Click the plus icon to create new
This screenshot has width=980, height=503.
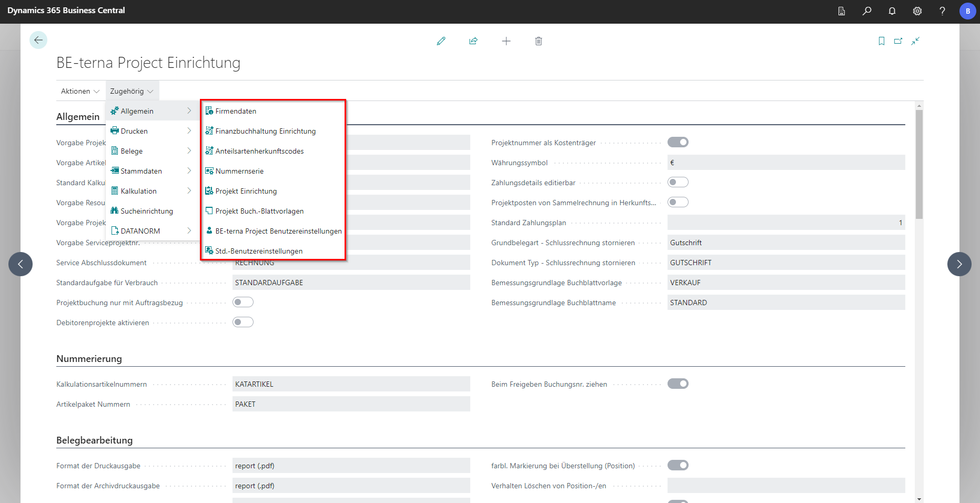click(506, 41)
